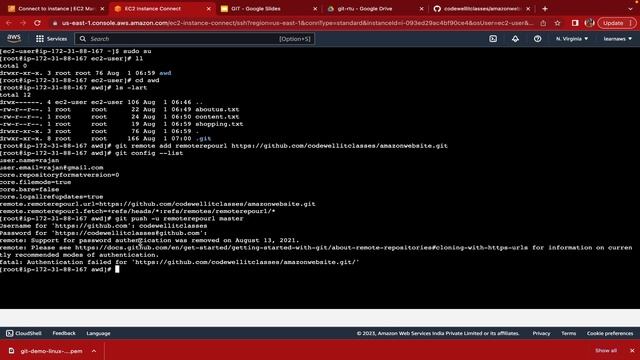Open the Language selector
The image size is (640, 360).
pyautogui.click(x=98, y=333)
